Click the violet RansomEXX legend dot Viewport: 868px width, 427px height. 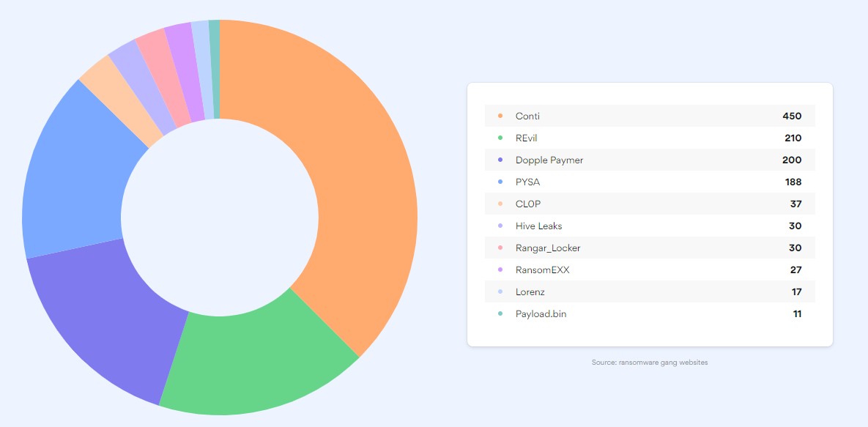click(x=500, y=270)
